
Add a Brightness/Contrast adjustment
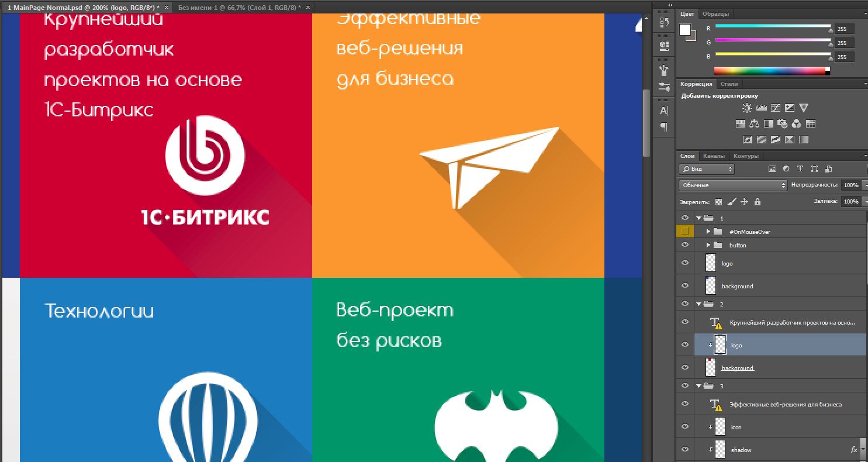coord(747,108)
